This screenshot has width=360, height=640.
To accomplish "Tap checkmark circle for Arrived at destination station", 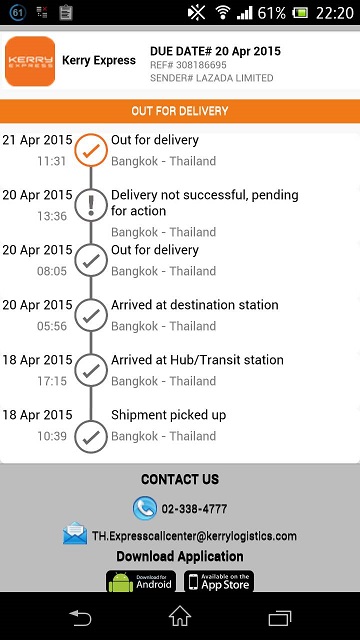I will (91, 316).
